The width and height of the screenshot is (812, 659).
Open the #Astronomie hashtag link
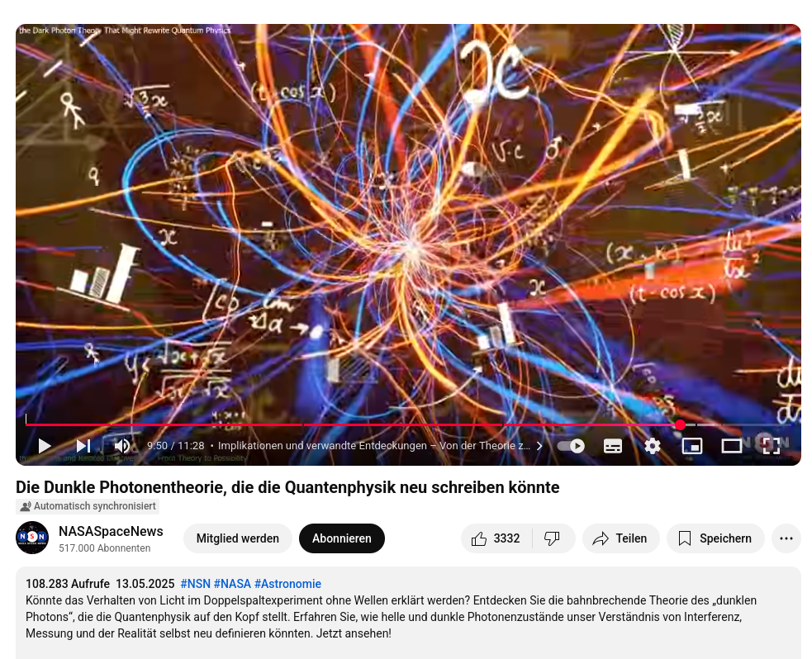click(288, 584)
